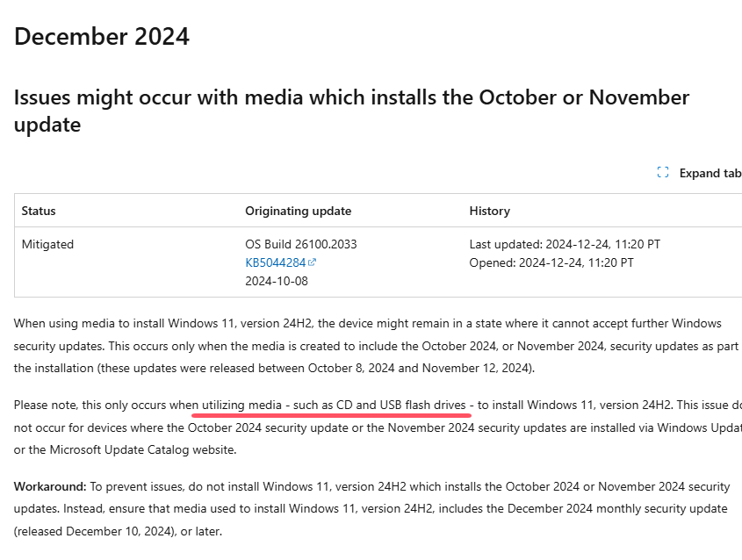Select the OS Build 26100.2033 text

coord(298,244)
